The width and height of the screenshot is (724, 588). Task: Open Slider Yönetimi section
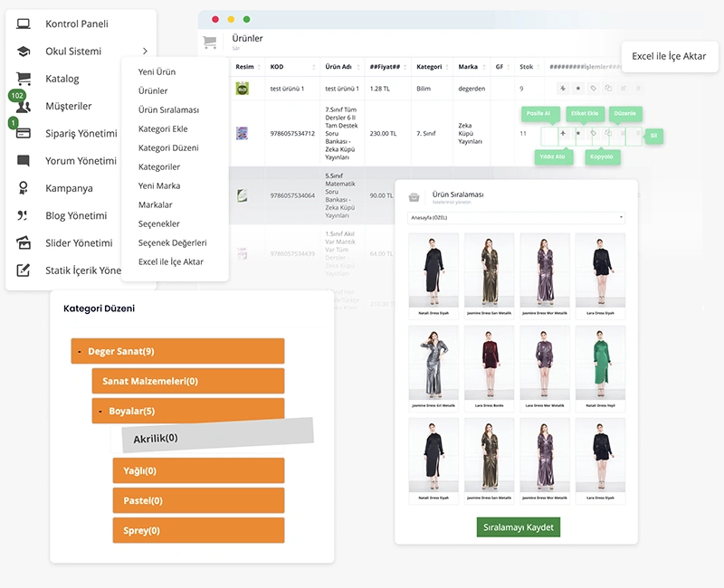(x=79, y=242)
